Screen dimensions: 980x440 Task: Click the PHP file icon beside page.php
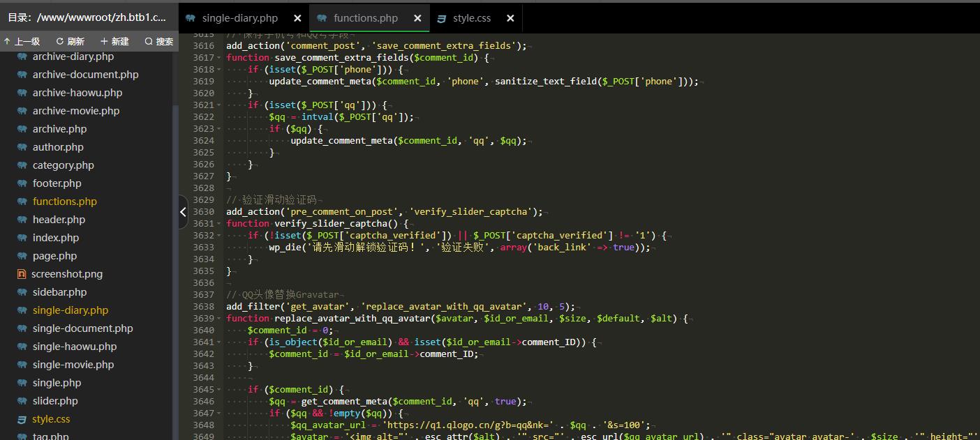pyautogui.click(x=22, y=256)
